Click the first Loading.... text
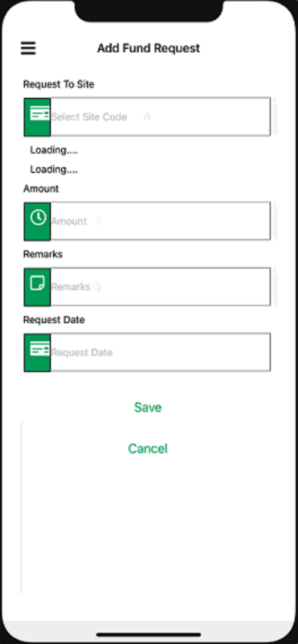The height and width of the screenshot is (644, 298). coord(54,150)
